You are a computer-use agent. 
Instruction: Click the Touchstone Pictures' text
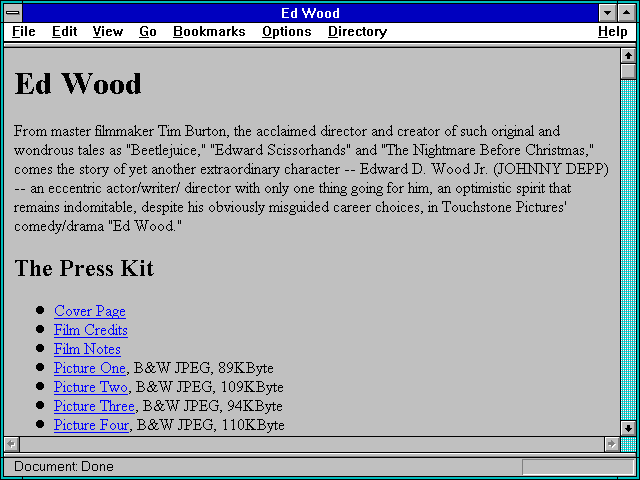point(504,207)
